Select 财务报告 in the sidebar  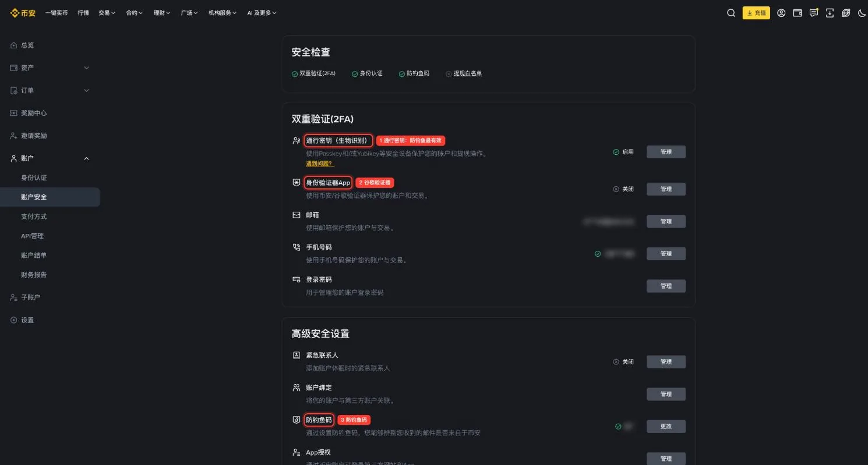point(34,275)
